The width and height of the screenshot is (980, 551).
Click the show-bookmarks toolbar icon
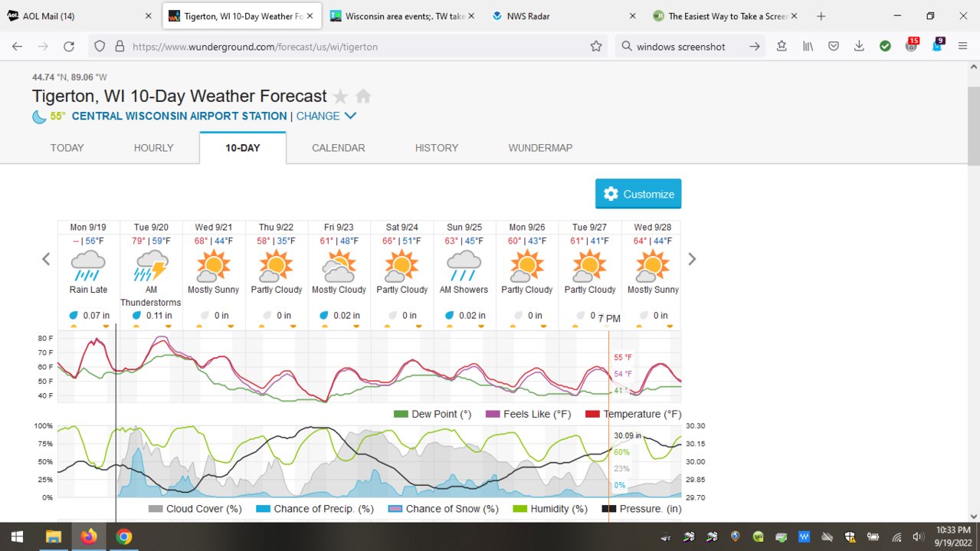coord(782,47)
